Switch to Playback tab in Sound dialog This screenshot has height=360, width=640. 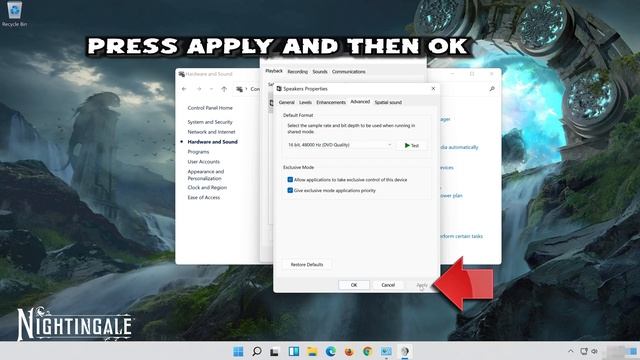click(x=274, y=71)
